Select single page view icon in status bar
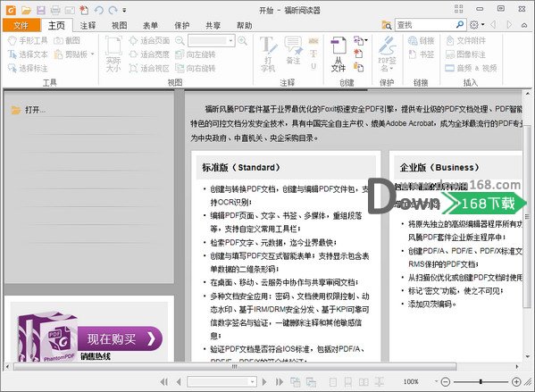The image size is (535, 392). (333, 382)
